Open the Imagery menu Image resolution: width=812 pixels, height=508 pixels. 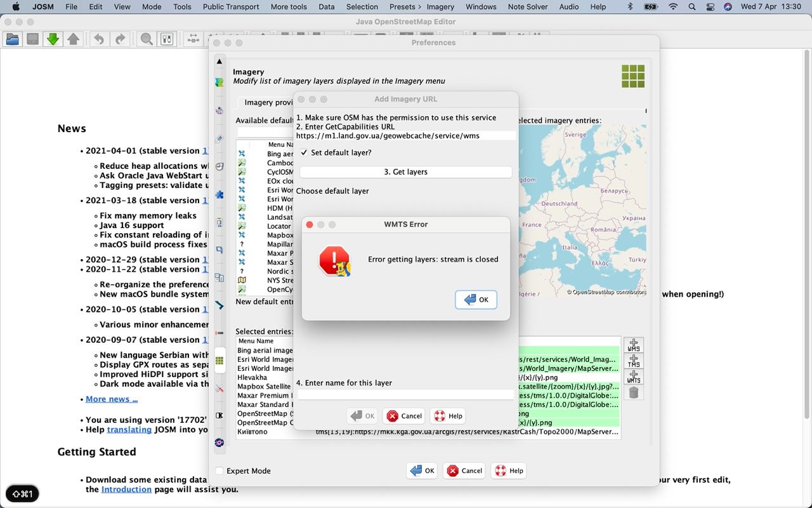(440, 7)
